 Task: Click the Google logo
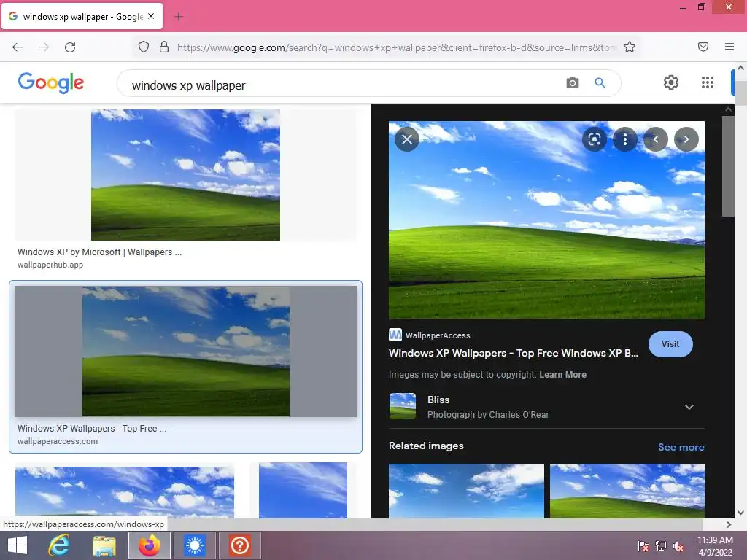(51, 82)
